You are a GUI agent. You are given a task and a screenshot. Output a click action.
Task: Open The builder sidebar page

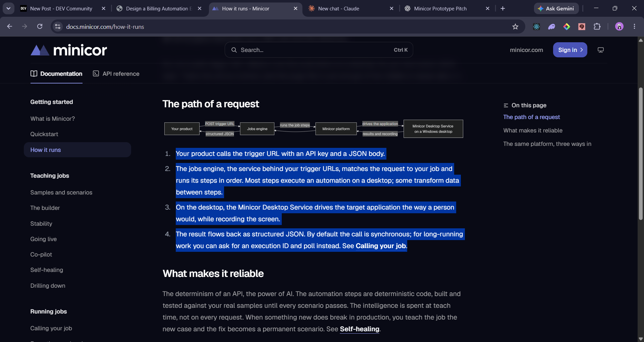45,208
